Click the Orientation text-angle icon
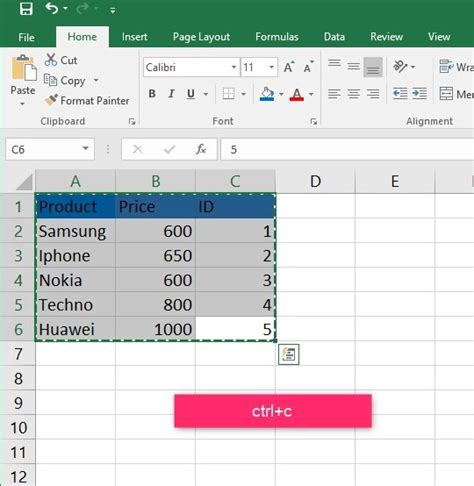The image size is (474, 486). (400, 67)
